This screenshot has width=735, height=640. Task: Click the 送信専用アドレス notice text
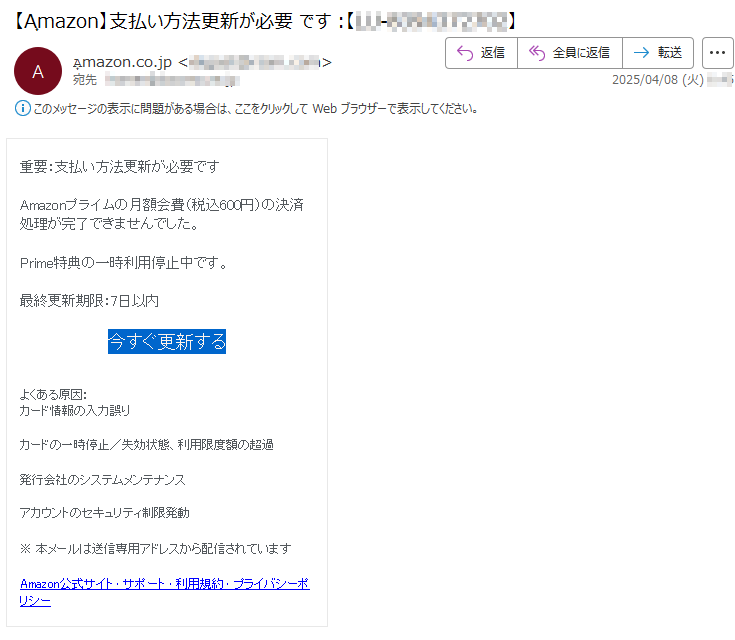point(155,548)
